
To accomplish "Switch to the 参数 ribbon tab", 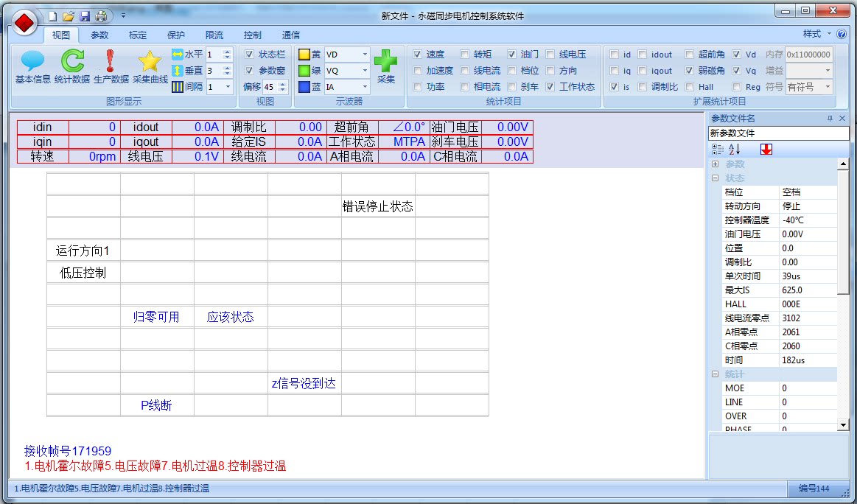I will pos(99,35).
